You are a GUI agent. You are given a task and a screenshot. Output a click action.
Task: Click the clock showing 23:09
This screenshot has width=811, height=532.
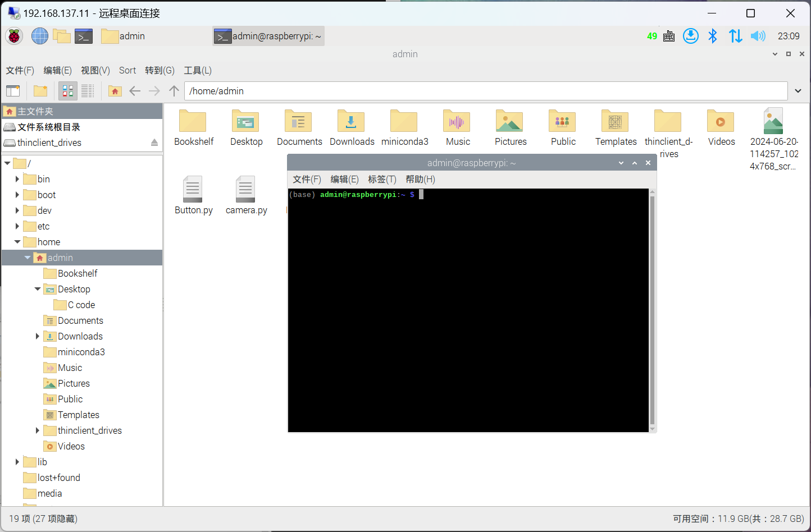point(789,36)
